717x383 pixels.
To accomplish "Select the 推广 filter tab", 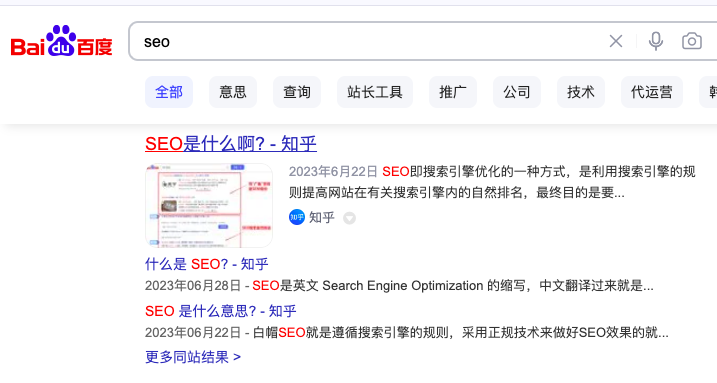I will pyautogui.click(x=453, y=92).
